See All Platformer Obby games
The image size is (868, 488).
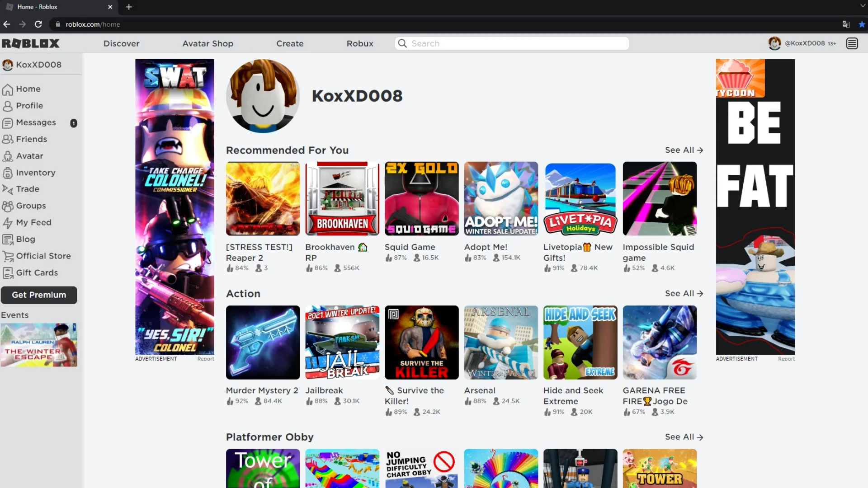tap(684, 437)
